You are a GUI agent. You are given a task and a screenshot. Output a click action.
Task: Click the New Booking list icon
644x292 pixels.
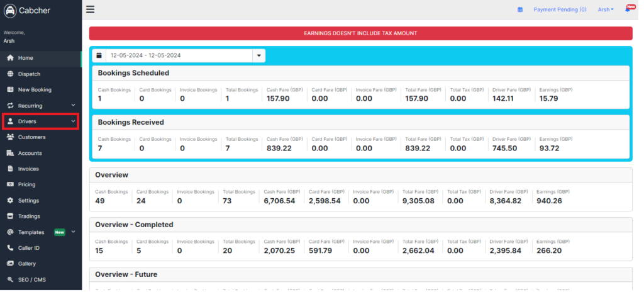11,89
